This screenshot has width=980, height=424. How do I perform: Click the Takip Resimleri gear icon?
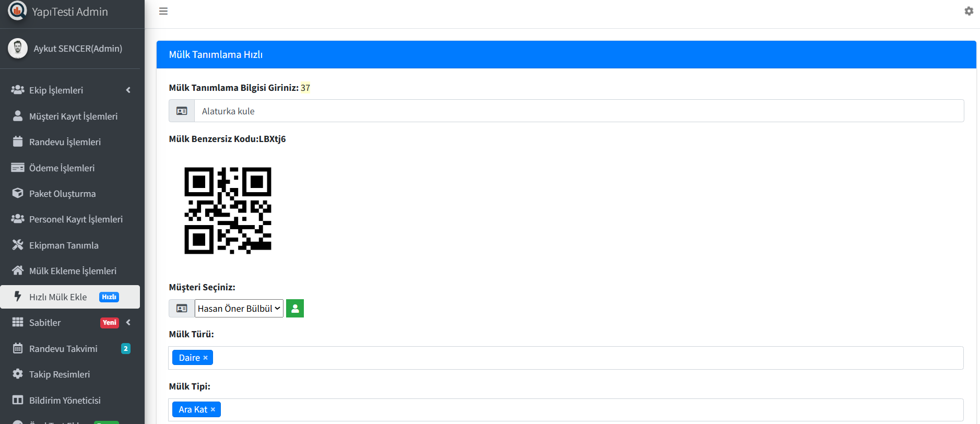18,374
